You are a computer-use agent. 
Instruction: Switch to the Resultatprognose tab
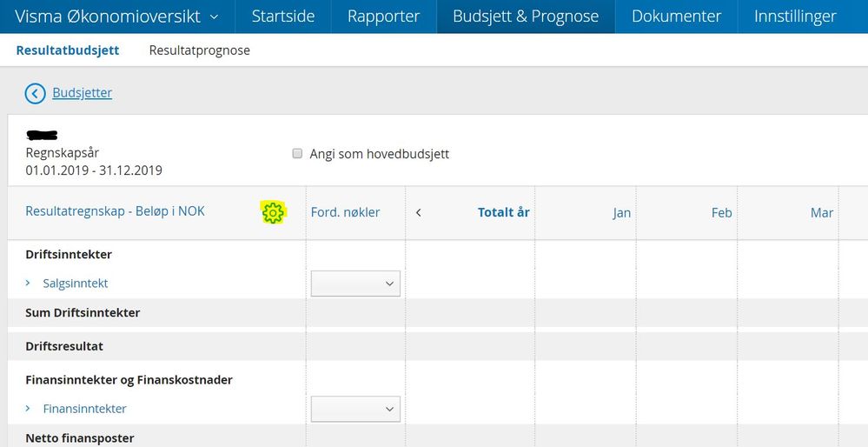(x=199, y=50)
